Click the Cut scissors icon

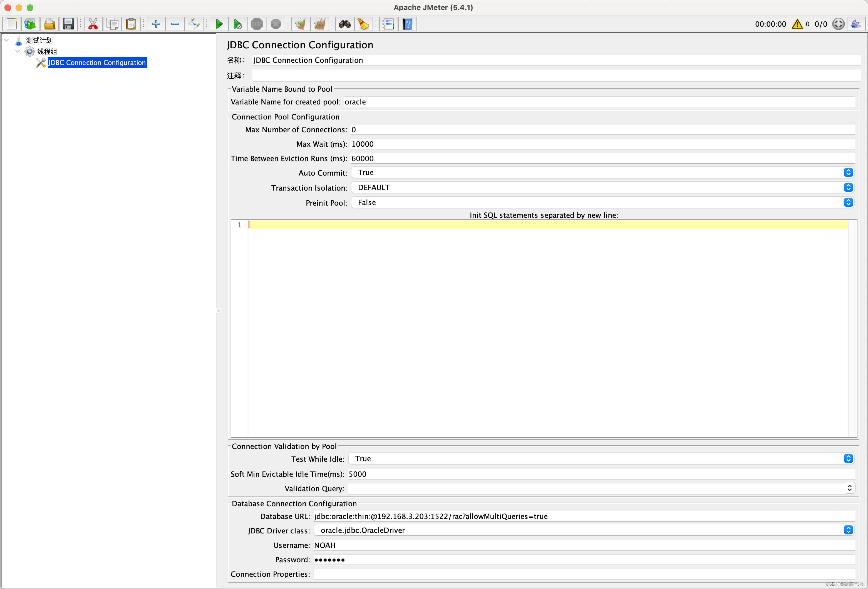click(93, 24)
